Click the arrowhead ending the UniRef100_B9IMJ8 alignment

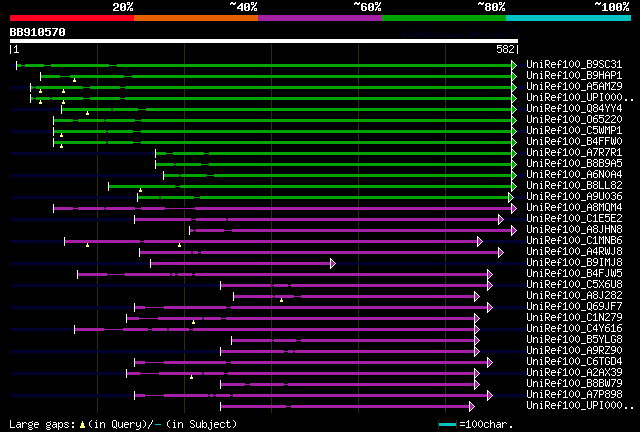click(333, 263)
